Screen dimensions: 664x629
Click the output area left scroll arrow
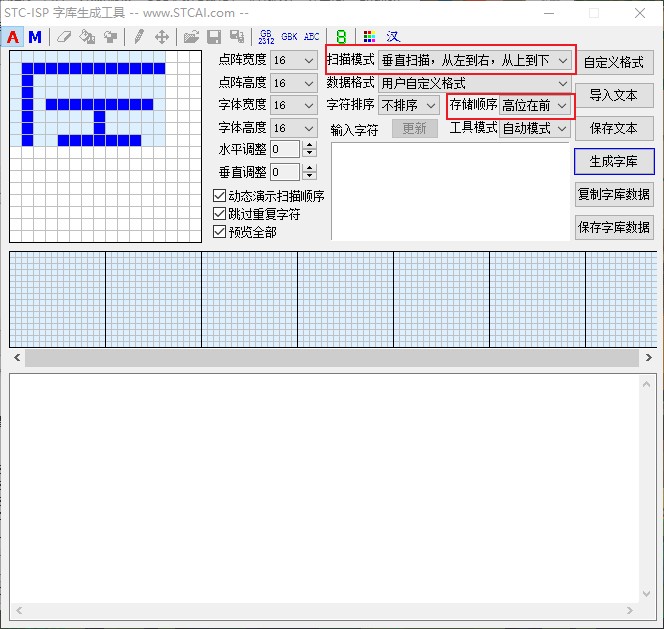[19, 610]
